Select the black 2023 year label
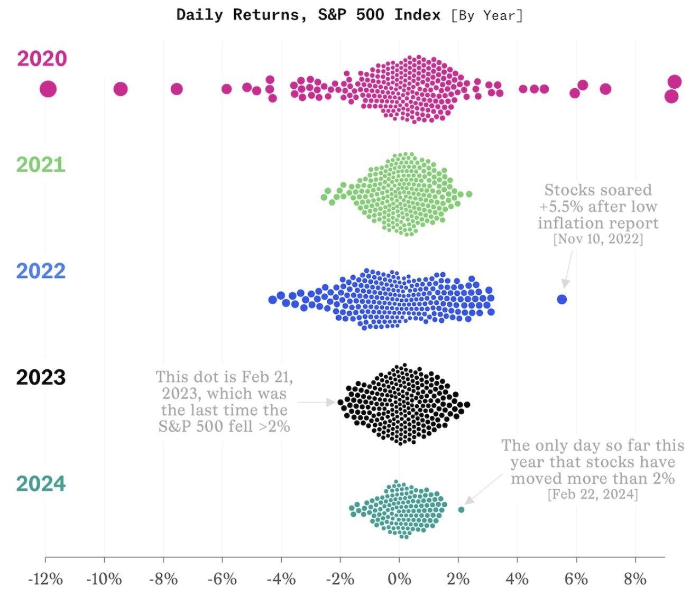Image resolution: width=700 pixels, height=596 pixels. pyautogui.click(x=41, y=377)
